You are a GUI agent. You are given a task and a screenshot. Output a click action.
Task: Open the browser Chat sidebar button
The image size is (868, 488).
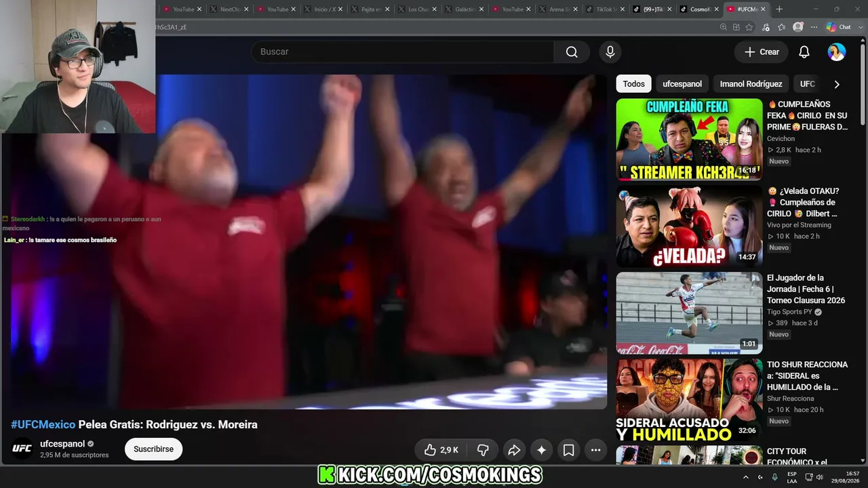coord(839,27)
